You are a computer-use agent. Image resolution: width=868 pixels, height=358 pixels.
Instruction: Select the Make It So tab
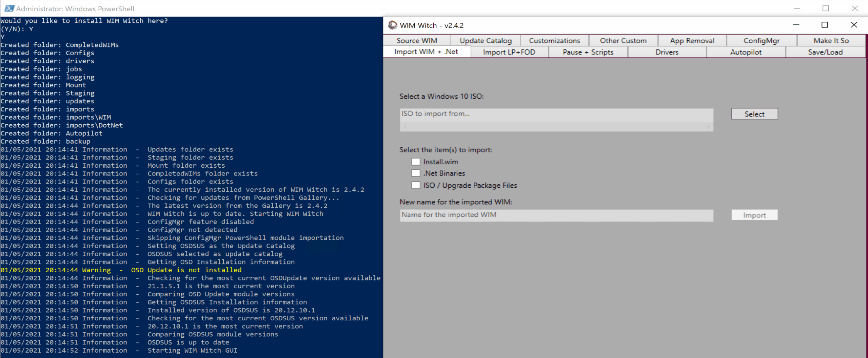[x=831, y=41]
